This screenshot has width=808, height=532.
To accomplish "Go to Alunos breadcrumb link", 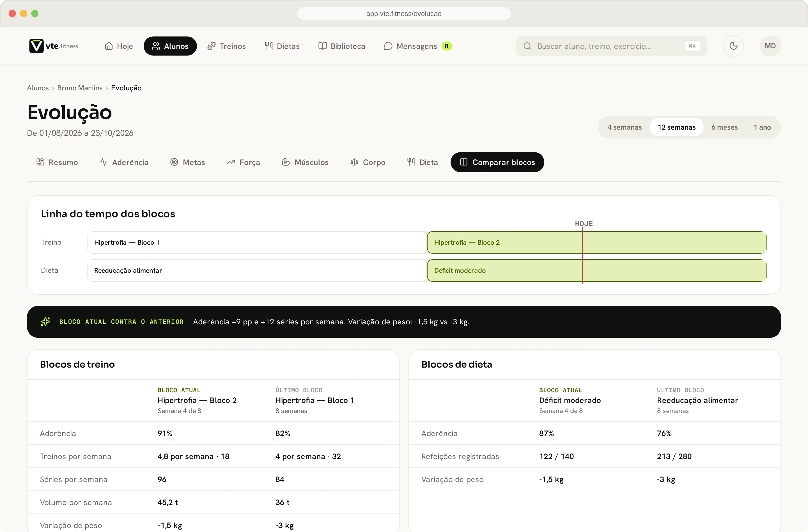I will (x=38, y=88).
